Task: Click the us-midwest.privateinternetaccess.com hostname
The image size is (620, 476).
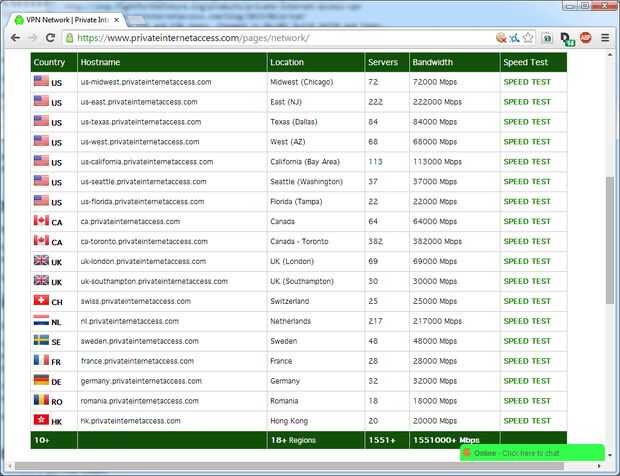Action: tap(146, 82)
